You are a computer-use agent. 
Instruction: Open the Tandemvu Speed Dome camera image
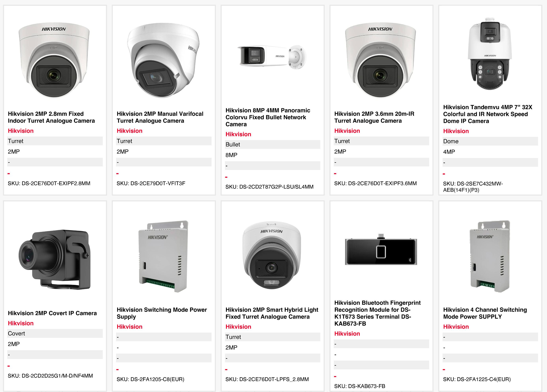pyautogui.click(x=490, y=54)
